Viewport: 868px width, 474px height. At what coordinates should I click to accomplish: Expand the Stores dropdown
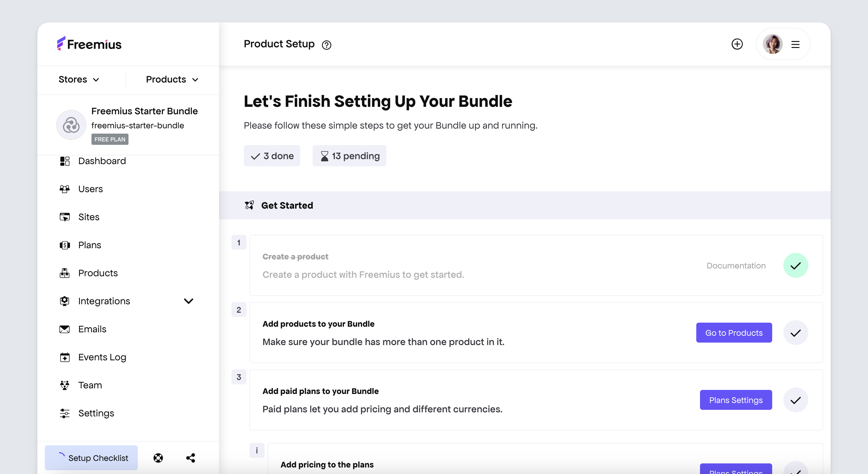pyautogui.click(x=79, y=80)
